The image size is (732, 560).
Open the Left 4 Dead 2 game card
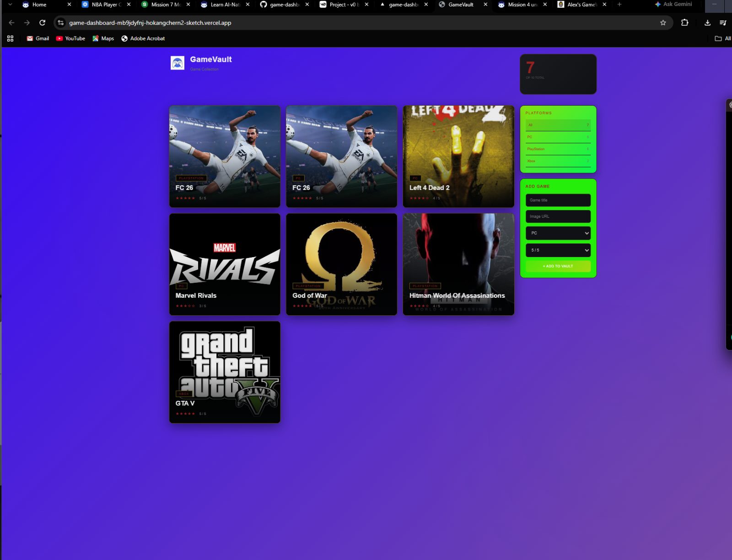(458, 156)
